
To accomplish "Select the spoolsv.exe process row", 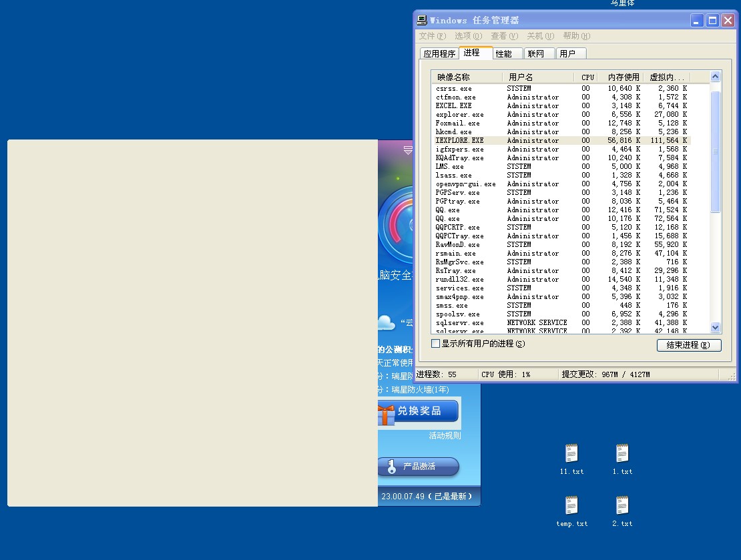I will click(561, 314).
